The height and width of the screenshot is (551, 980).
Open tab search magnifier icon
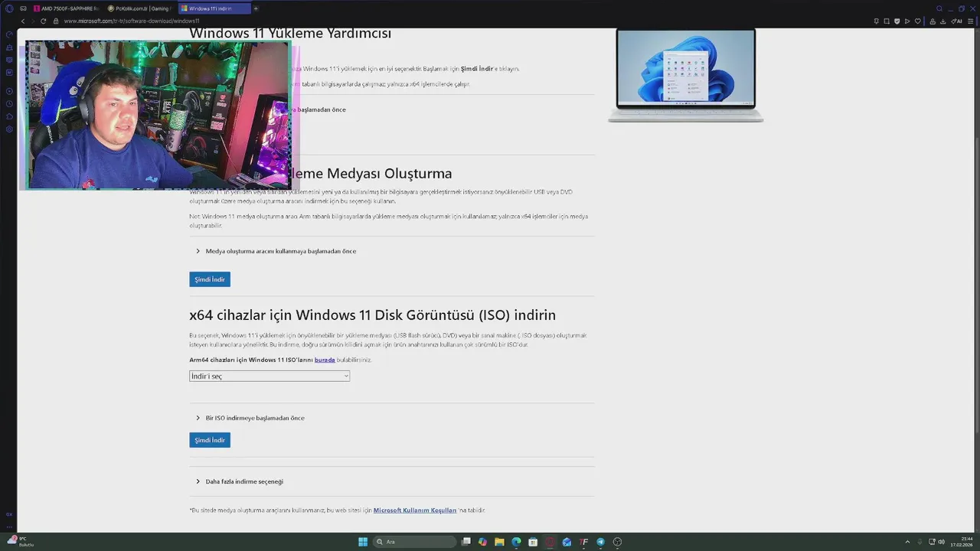coord(939,8)
